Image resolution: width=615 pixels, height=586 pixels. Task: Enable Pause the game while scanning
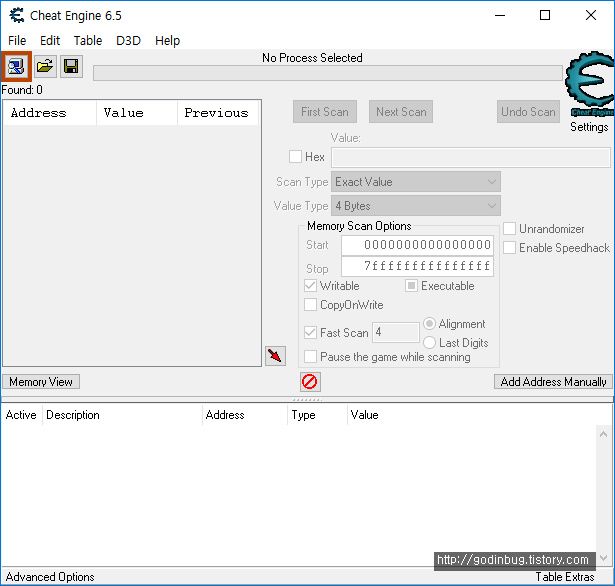click(x=310, y=357)
